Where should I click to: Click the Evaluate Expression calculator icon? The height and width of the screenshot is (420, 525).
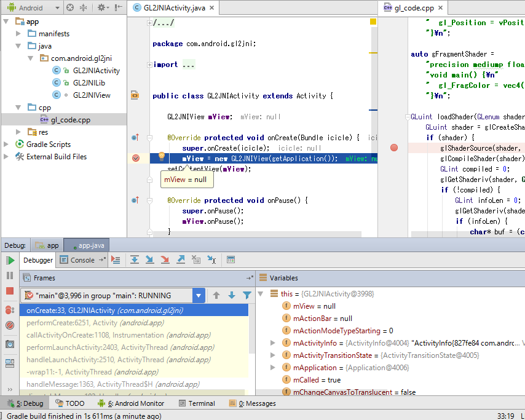(231, 260)
